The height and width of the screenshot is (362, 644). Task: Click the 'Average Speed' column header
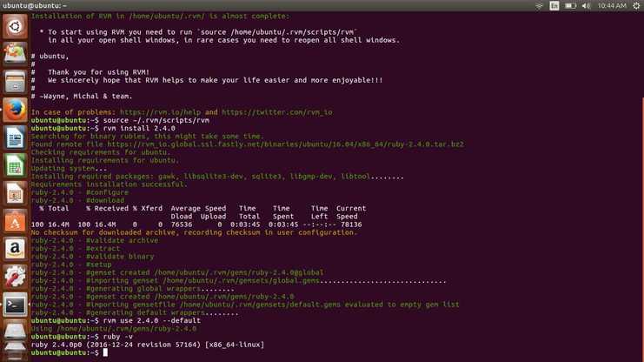pos(198,208)
